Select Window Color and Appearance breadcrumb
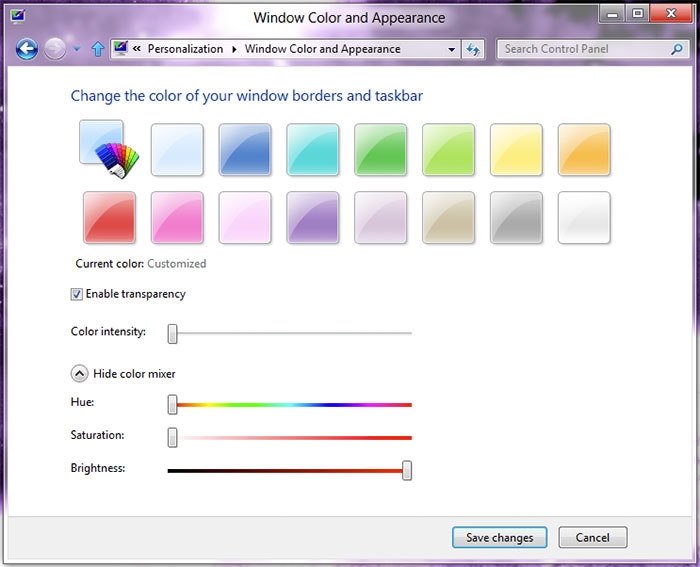The height and width of the screenshot is (567, 700). (322, 49)
